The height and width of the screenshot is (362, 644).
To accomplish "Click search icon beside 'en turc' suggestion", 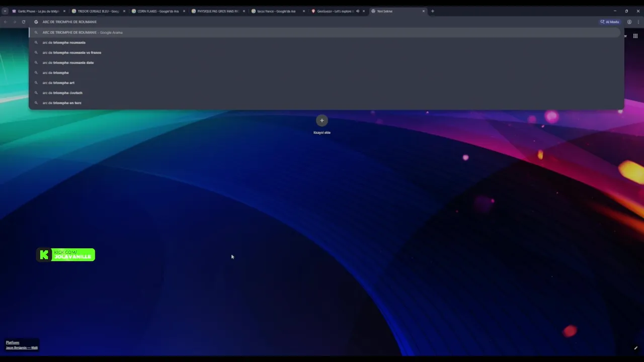I will point(36,103).
